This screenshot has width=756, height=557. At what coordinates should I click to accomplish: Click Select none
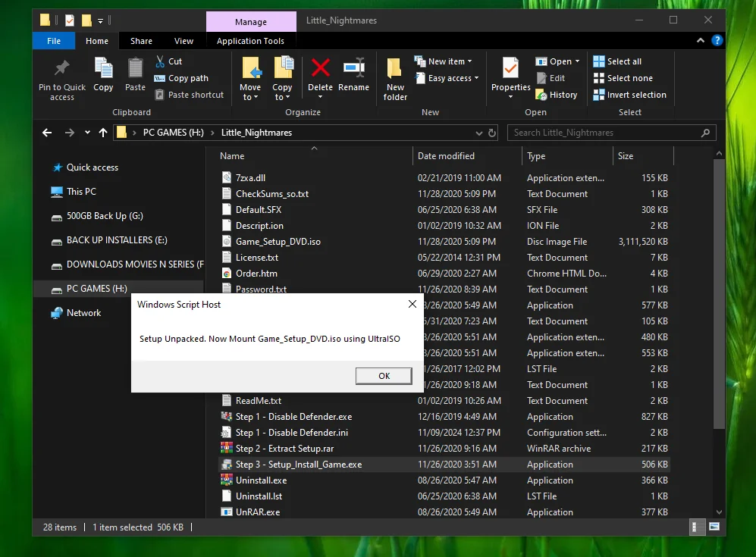pos(623,78)
